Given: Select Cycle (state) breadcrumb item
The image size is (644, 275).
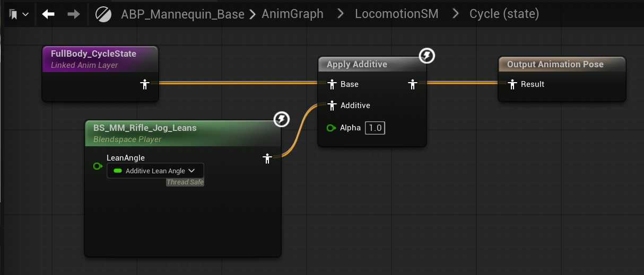Looking at the screenshot, I should click(x=504, y=14).
